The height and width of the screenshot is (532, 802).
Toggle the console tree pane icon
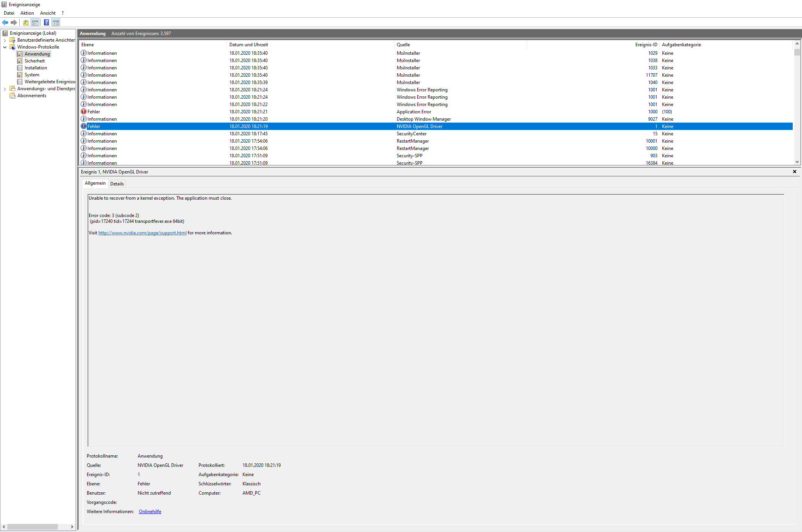(x=35, y=22)
